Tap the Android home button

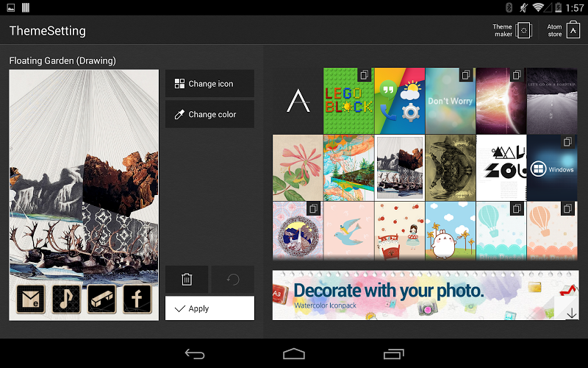(294, 354)
